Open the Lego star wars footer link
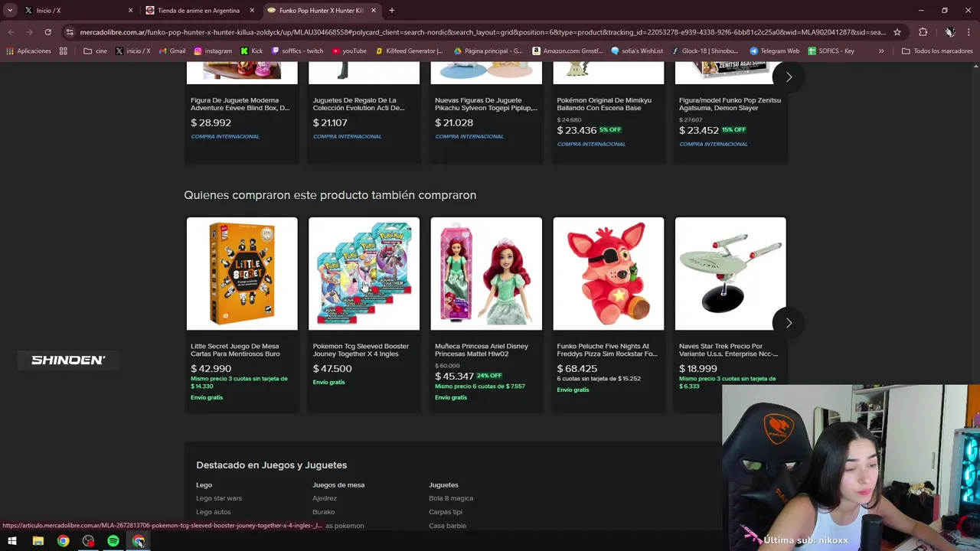 [x=219, y=498]
